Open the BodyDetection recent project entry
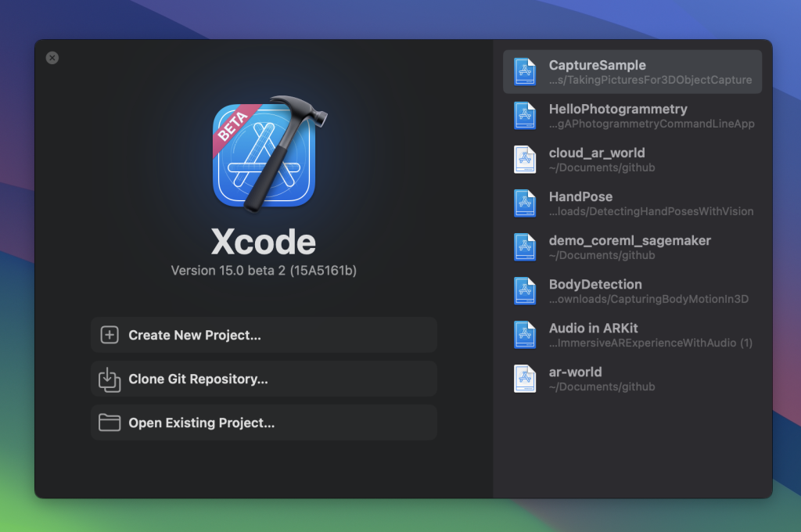The width and height of the screenshot is (801, 532). [x=632, y=290]
